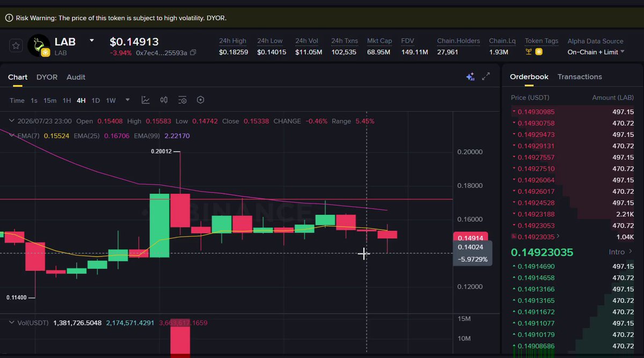Image resolution: width=644 pixels, height=358 pixels.
Task: Click the Mkt Cap stat label
Action: 379,41
